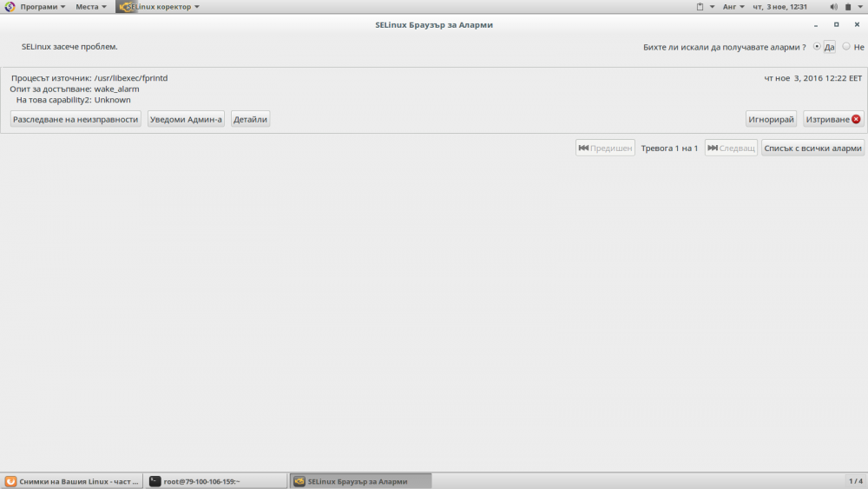Click the workspace switcher showing 1 / 4
The image size is (868, 489).
(x=856, y=481)
